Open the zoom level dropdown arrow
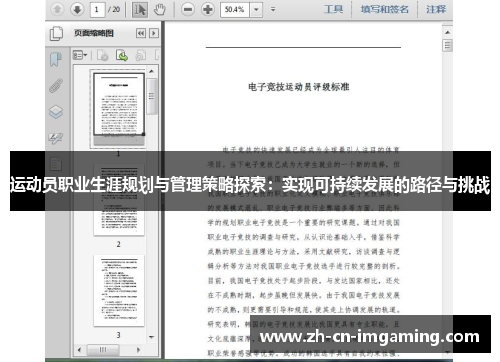Image resolution: width=500 pixels, height=362 pixels. [x=256, y=10]
